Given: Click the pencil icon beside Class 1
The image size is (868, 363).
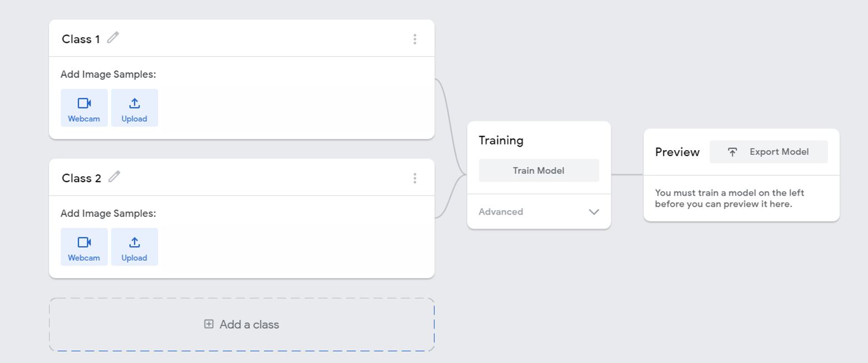Looking at the screenshot, I should pos(113,38).
